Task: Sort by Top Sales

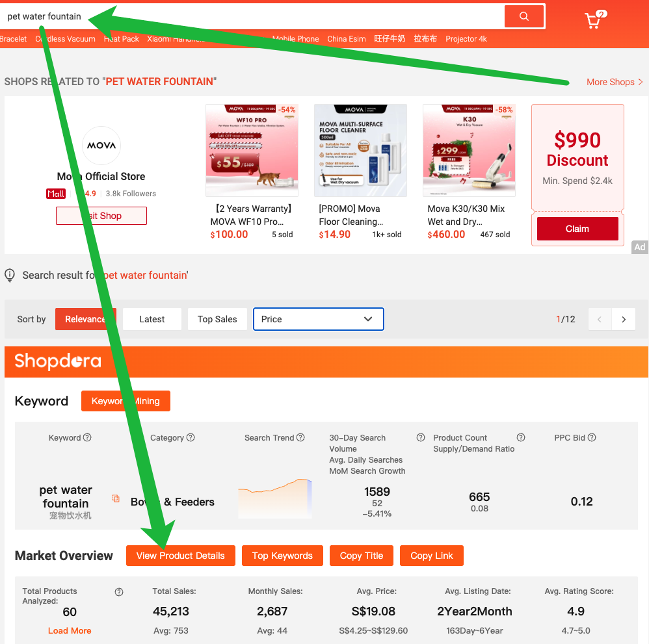Action: 217,319
